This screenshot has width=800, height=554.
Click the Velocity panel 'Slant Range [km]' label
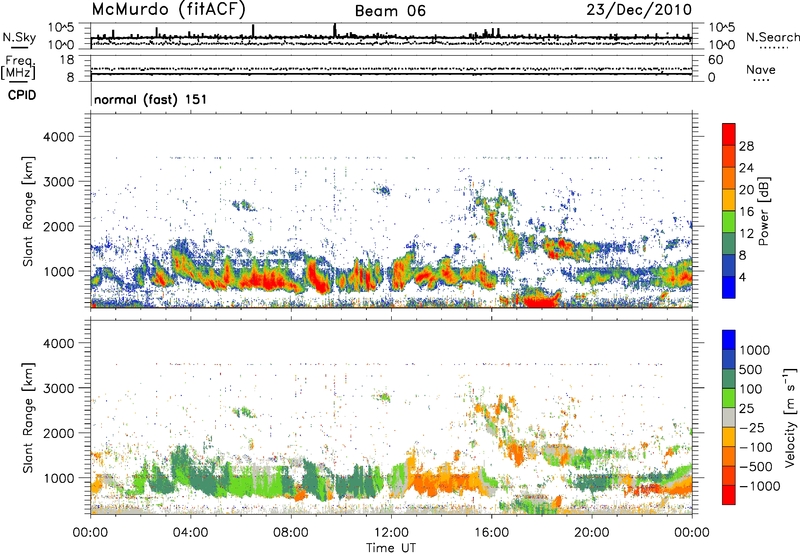28,417
